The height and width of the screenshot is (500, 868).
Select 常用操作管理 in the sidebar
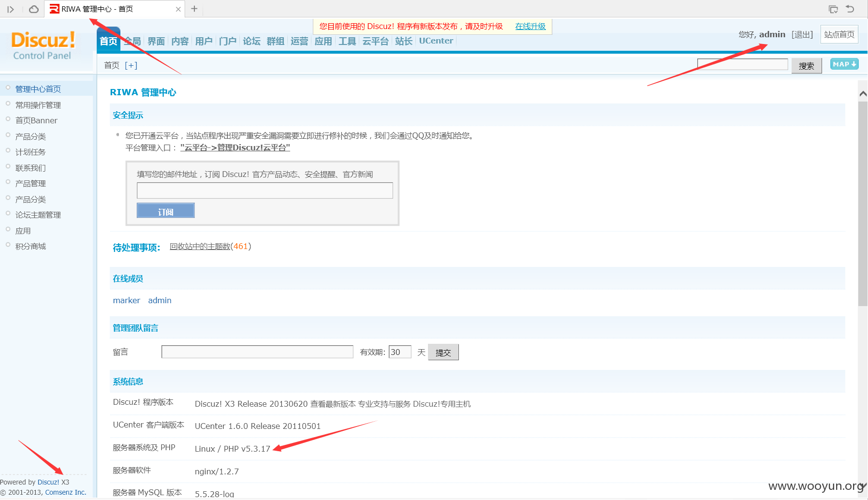pyautogui.click(x=38, y=105)
